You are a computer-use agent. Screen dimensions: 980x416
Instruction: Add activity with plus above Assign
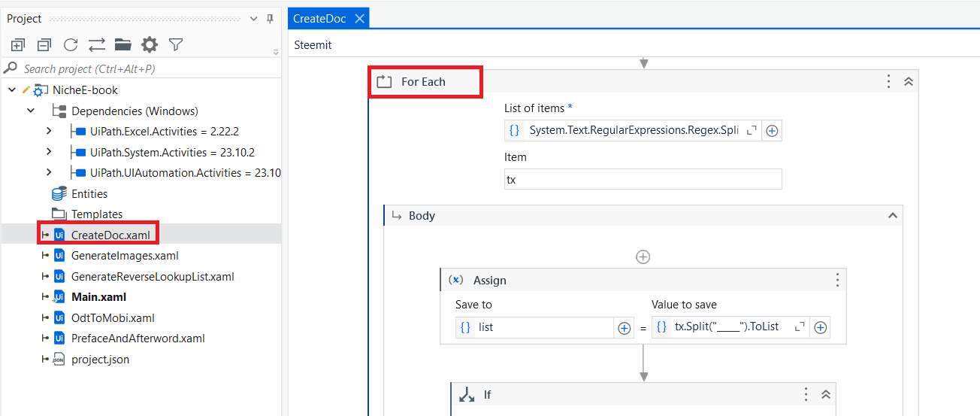pyautogui.click(x=643, y=257)
